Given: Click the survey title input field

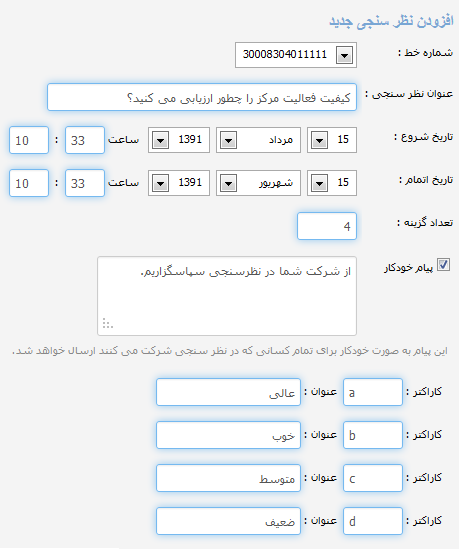Looking at the screenshot, I should tap(202, 97).
